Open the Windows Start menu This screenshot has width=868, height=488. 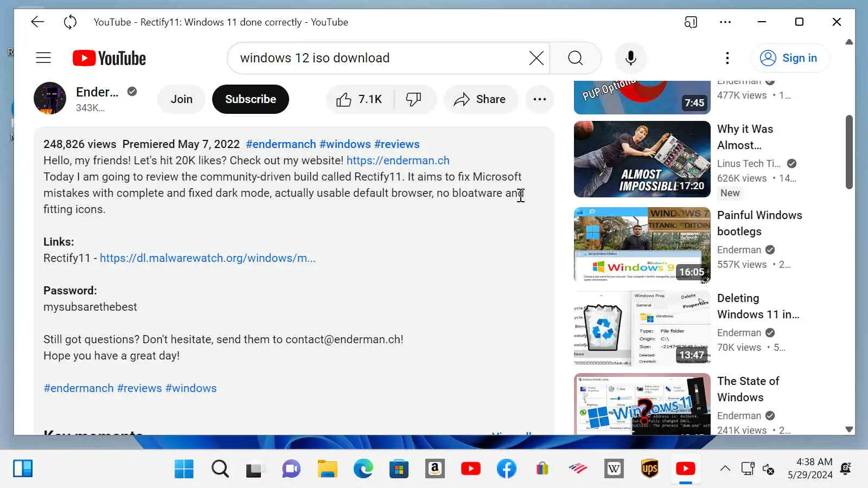(184, 469)
